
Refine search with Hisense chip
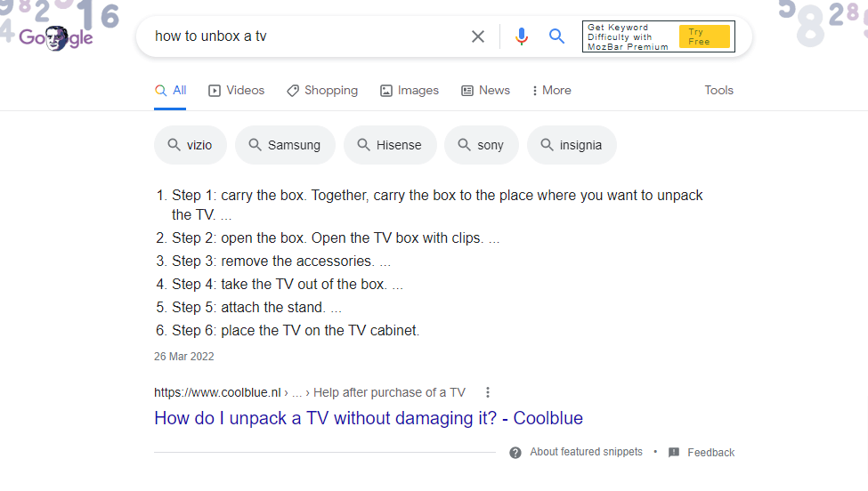coord(390,145)
